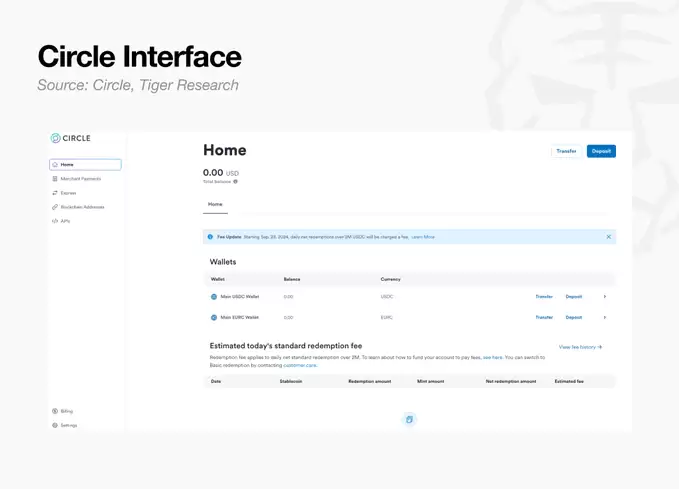Click the floating copy icon at the bottom
Image resolution: width=679 pixels, height=489 pixels.
(x=409, y=419)
